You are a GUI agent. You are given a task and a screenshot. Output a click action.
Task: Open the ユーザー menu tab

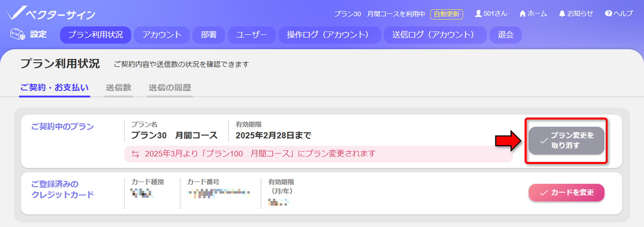(x=252, y=35)
